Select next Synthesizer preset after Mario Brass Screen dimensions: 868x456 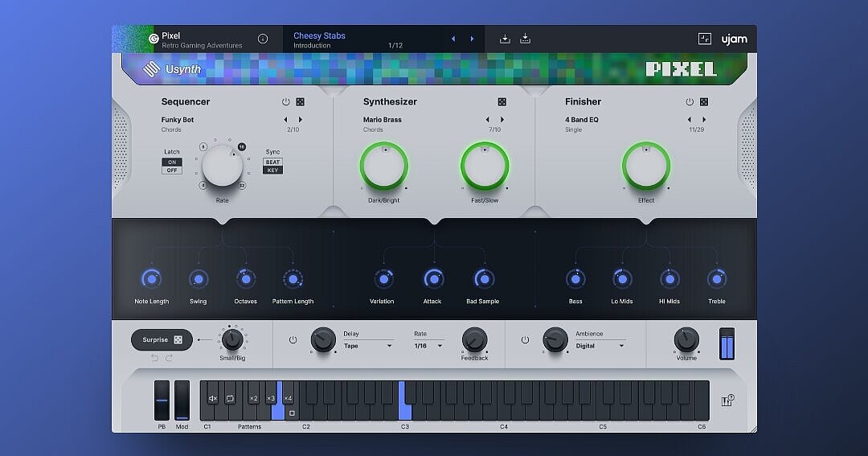click(502, 120)
